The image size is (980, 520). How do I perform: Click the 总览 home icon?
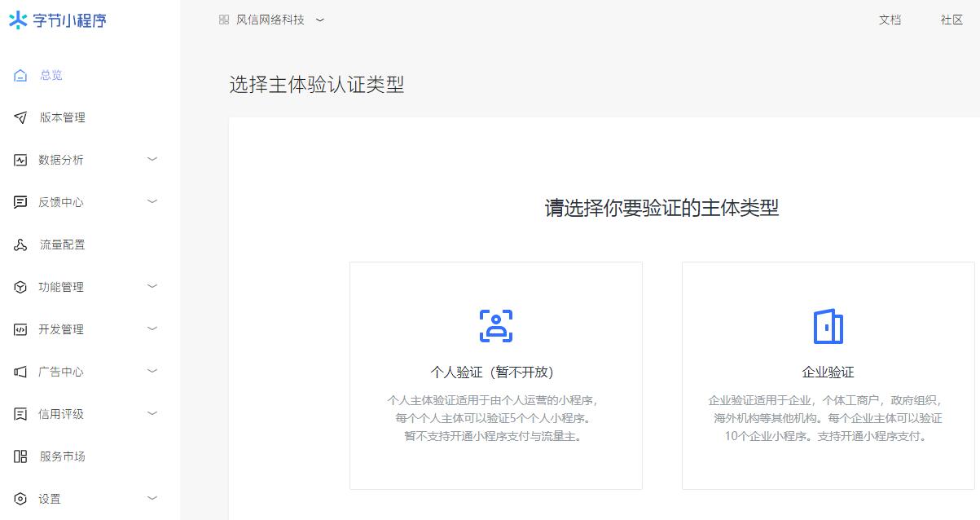click(20, 75)
